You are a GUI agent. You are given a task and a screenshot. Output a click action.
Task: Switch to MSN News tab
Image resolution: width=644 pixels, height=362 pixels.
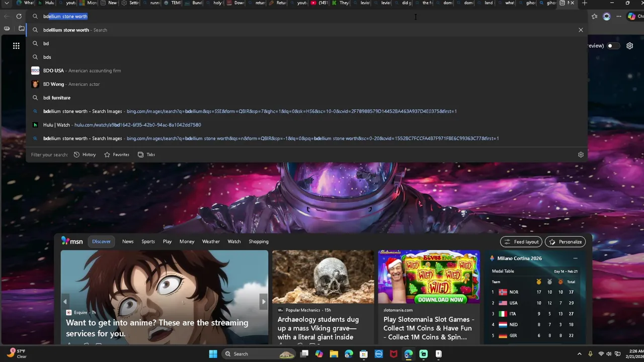(x=128, y=241)
